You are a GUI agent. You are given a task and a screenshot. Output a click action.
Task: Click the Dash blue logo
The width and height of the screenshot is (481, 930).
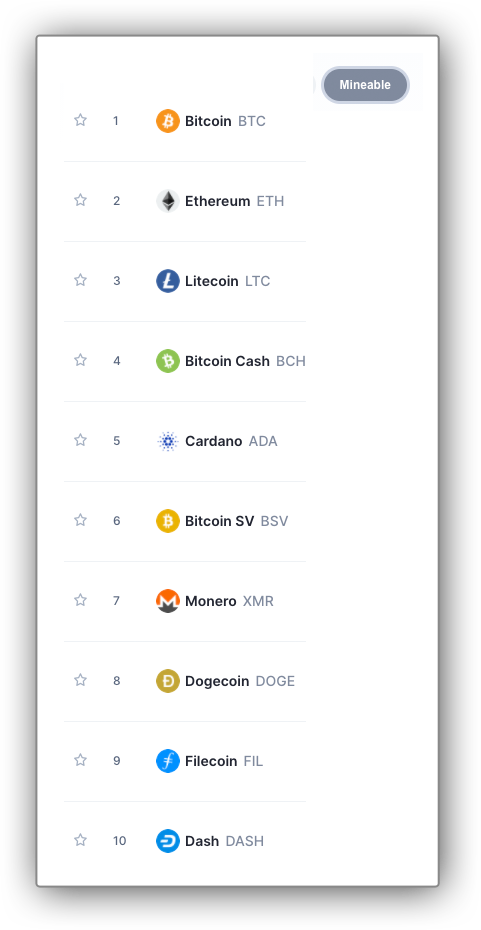click(x=168, y=841)
